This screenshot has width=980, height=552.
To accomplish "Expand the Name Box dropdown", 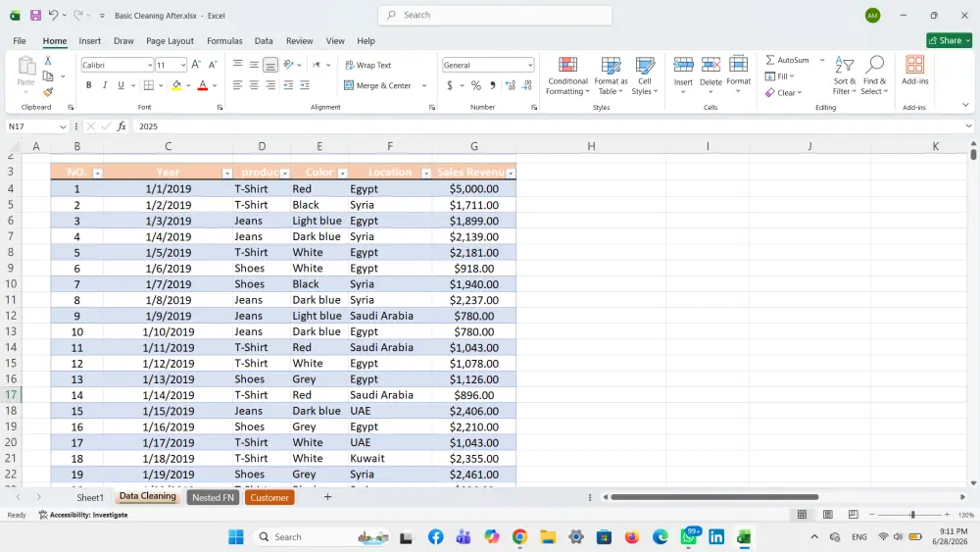I will [63, 126].
